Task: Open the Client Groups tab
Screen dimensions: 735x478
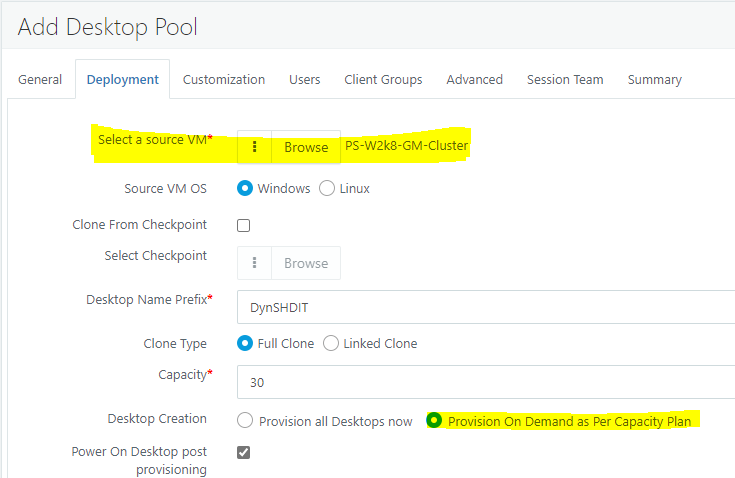Action: coord(383,80)
